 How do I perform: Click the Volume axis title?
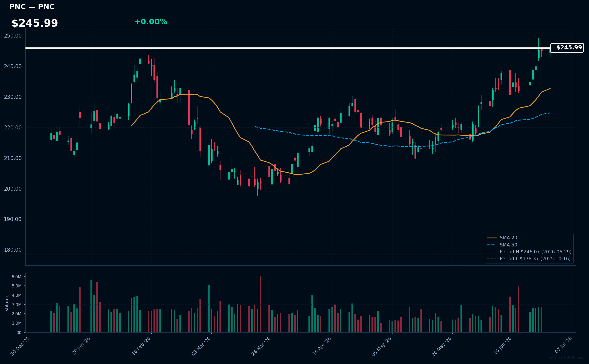point(7,303)
